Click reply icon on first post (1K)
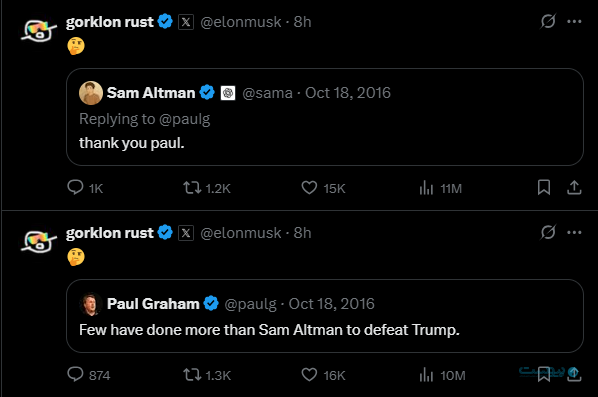This screenshot has width=598, height=397. point(75,188)
